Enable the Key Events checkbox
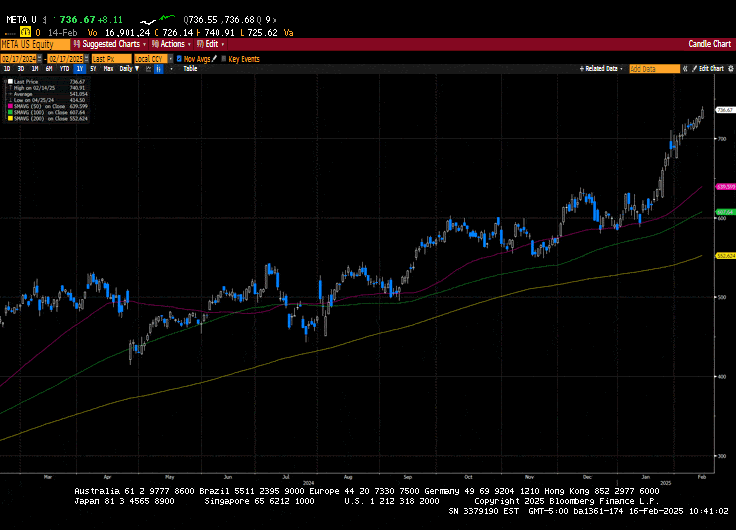This screenshot has width=736, height=530. [x=224, y=59]
